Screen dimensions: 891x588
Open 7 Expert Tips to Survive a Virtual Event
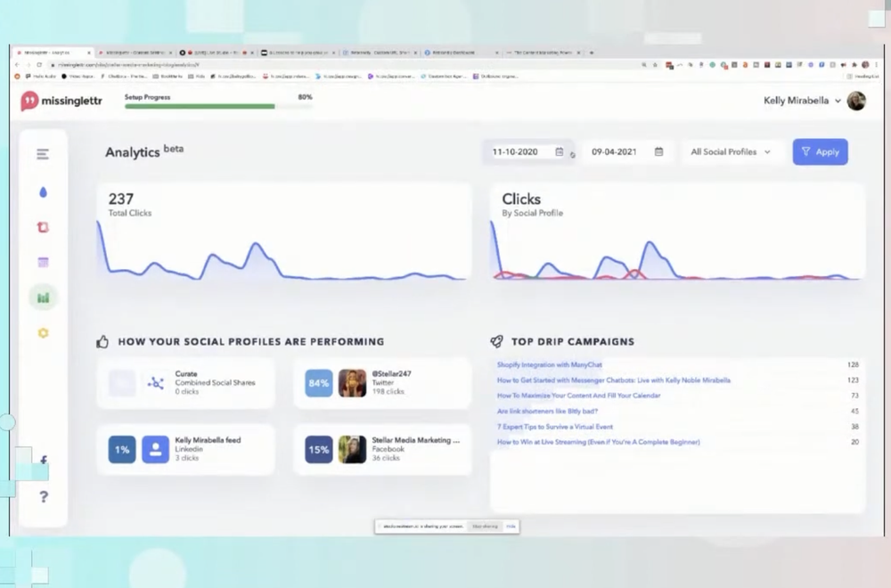[554, 427]
